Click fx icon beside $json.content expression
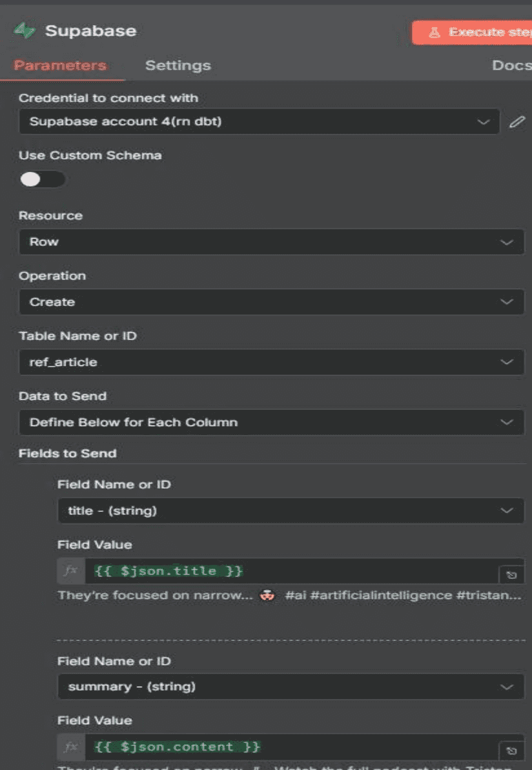Image resolution: width=532 pixels, height=770 pixels. (x=70, y=747)
